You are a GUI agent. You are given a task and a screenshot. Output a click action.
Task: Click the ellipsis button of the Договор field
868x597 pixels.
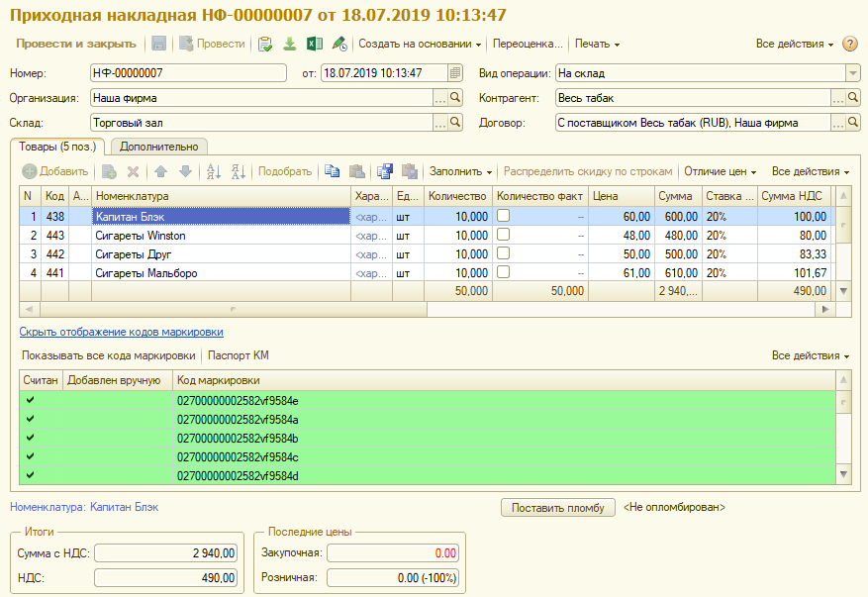838,123
